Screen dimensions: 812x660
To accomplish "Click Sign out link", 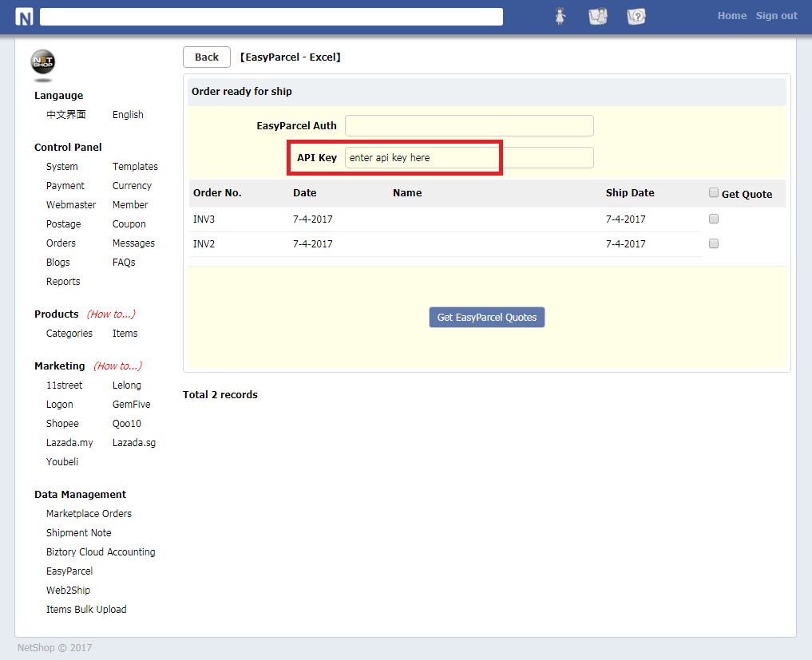I will (776, 16).
